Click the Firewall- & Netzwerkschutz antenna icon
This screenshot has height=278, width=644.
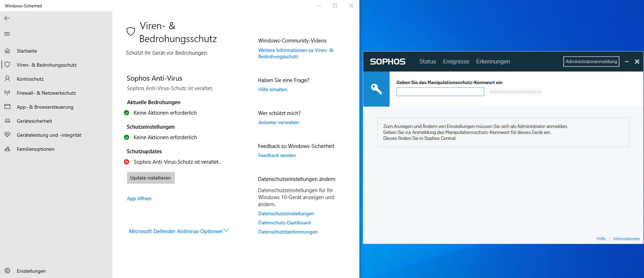[7, 93]
